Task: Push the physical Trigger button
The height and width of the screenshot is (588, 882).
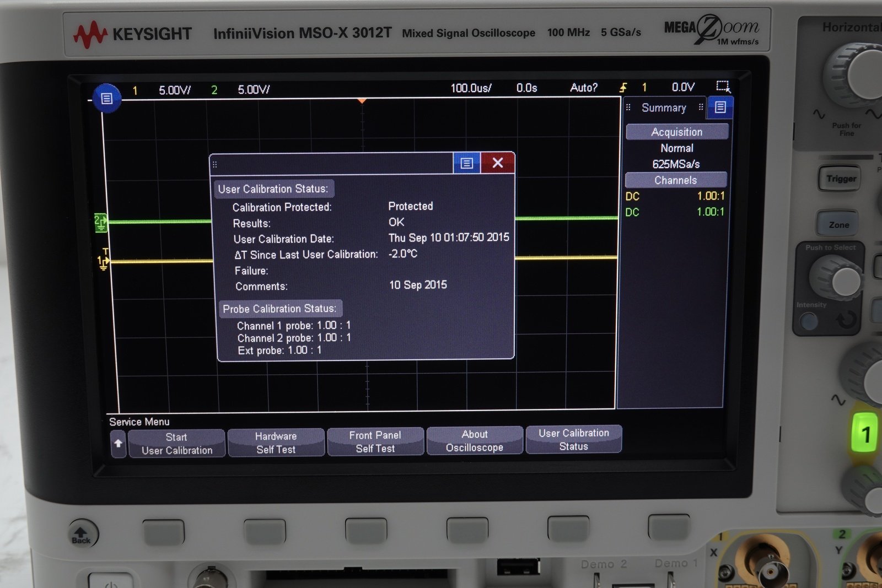Action: [841, 179]
